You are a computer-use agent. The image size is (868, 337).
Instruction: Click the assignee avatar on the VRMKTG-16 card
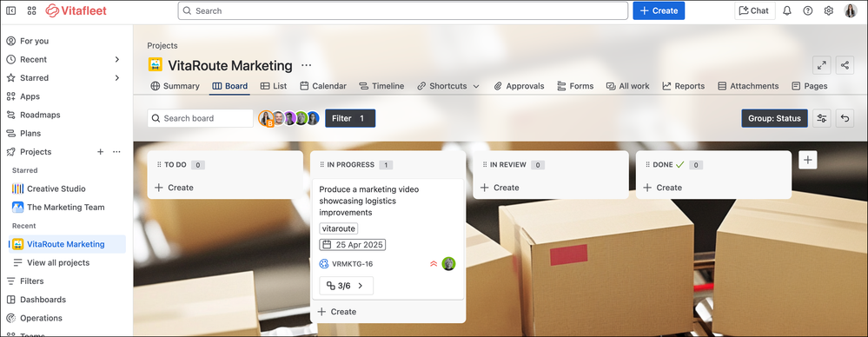448,264
